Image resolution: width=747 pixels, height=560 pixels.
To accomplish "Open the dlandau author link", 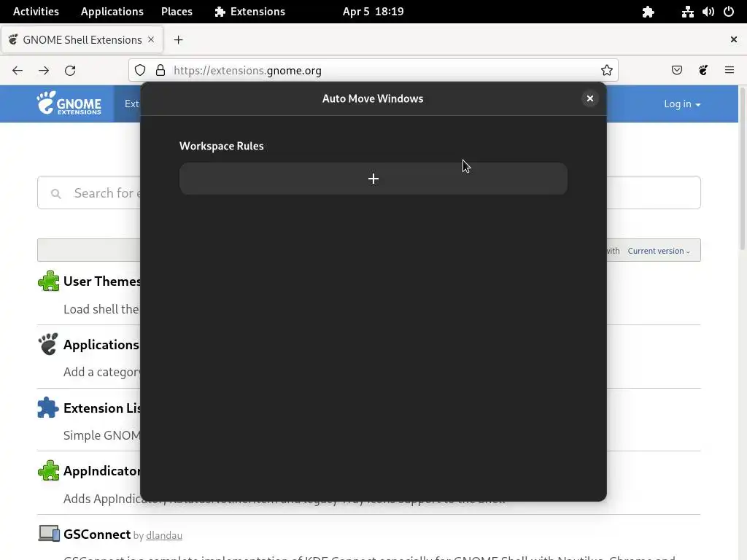I will click(x=164, y=536).
